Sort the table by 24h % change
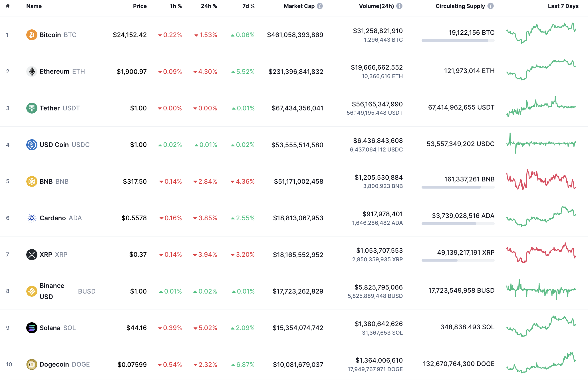Screen dimensions: 588x380 click(x=209, y=6)
